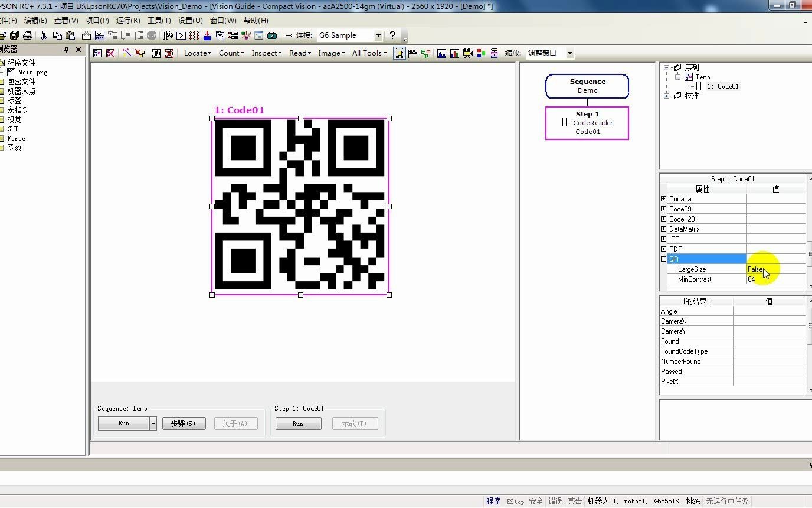Open the Count tools dropdown
This screenshot has width=812, height=508.
231,53
